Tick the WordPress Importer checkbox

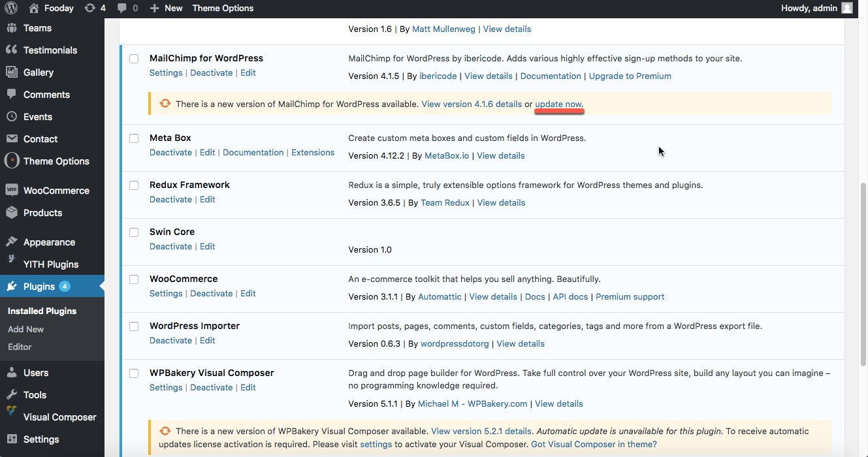[134, 326]
